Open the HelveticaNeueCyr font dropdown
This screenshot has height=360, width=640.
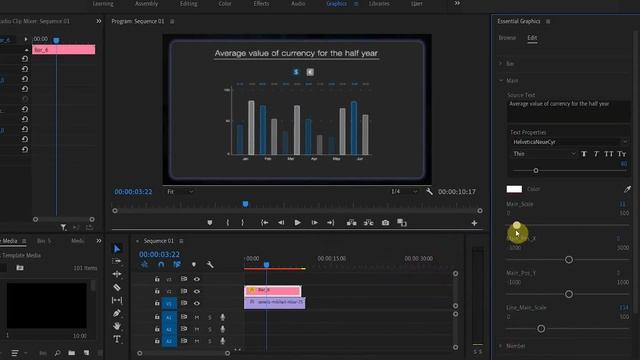(x=570, y=142)
